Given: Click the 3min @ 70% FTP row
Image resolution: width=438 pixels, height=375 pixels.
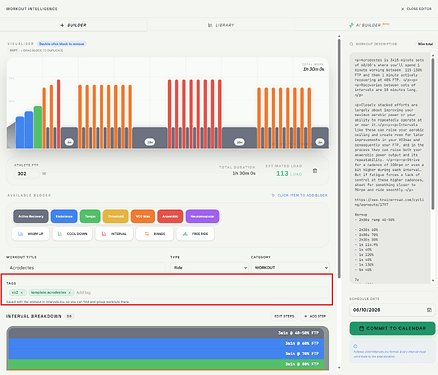Looking at the screenshot, I should [167, 354].
